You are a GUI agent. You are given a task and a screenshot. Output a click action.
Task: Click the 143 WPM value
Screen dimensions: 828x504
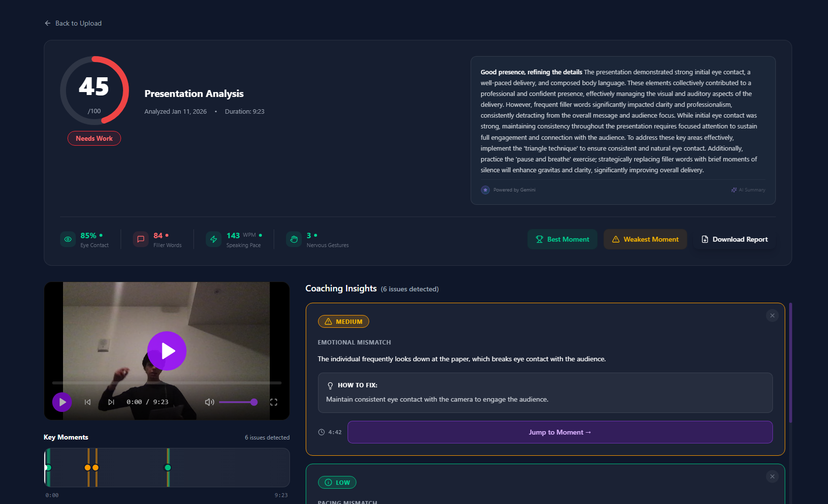tap(233, 236)
